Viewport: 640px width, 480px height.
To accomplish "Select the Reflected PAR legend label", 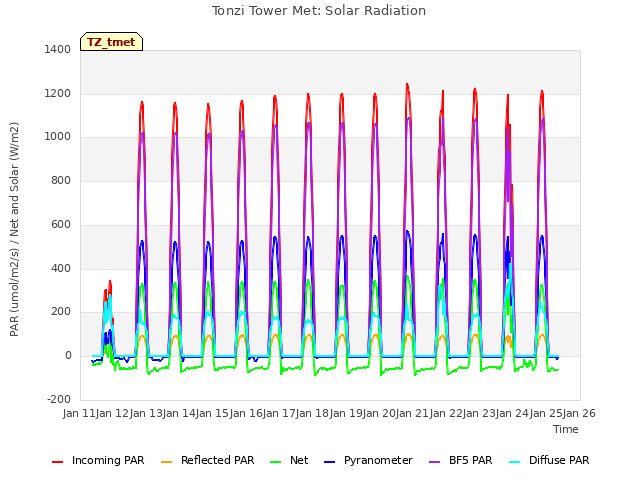I will (218, 460).
